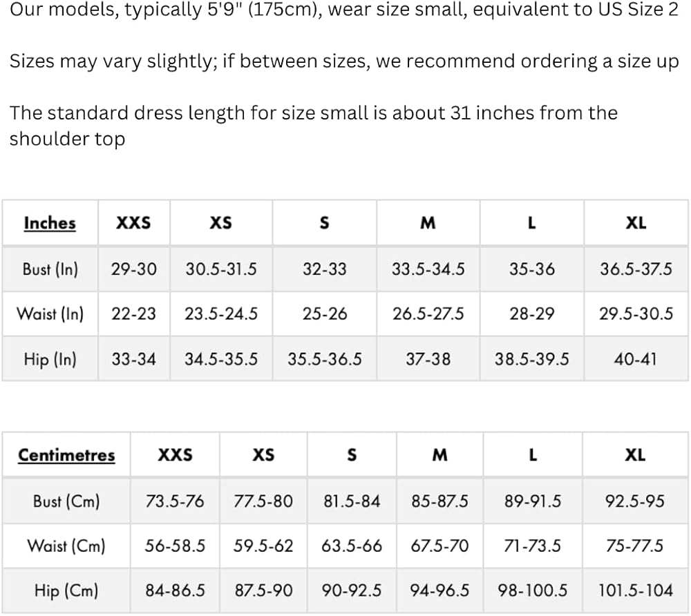Select the 26.5-27.5 waist cell for size M
This screenshot has width=691, height=616.
pyautogui.click(x=428, y=314)
